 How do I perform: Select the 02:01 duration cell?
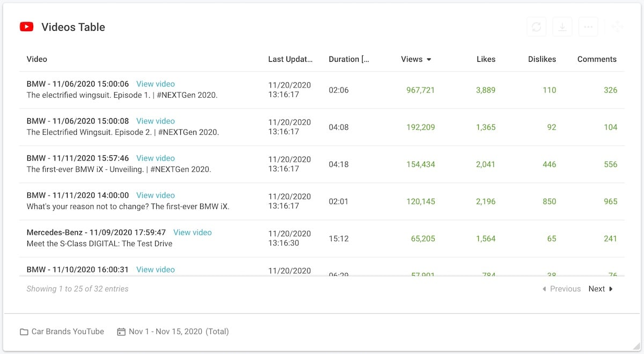[339, 201]
